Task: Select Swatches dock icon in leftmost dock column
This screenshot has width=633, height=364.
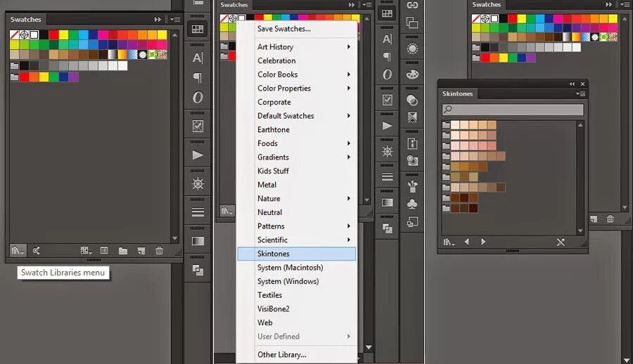Action: pyautogui.click(x=198, y=29)
